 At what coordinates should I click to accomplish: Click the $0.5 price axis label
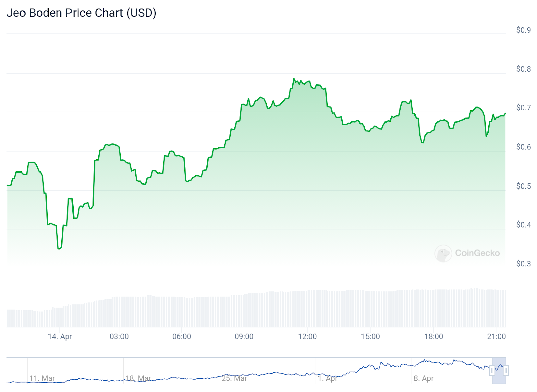[523, 186]
